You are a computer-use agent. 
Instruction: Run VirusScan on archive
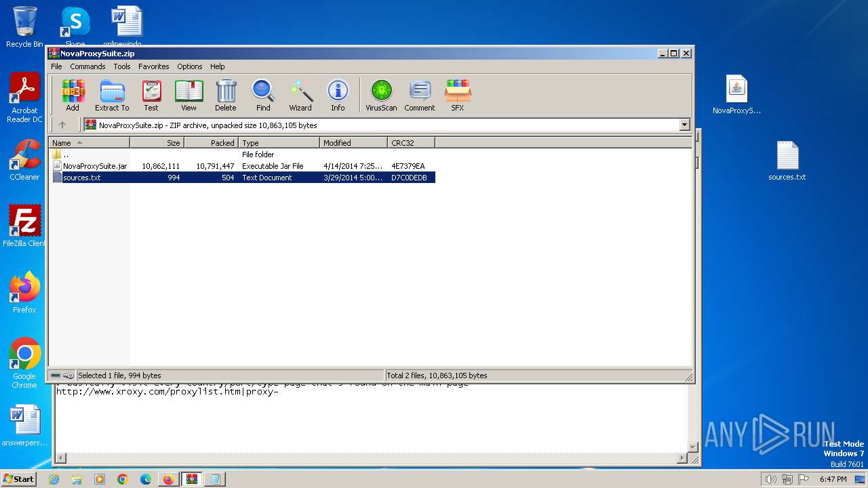click(x=381, y=95)
